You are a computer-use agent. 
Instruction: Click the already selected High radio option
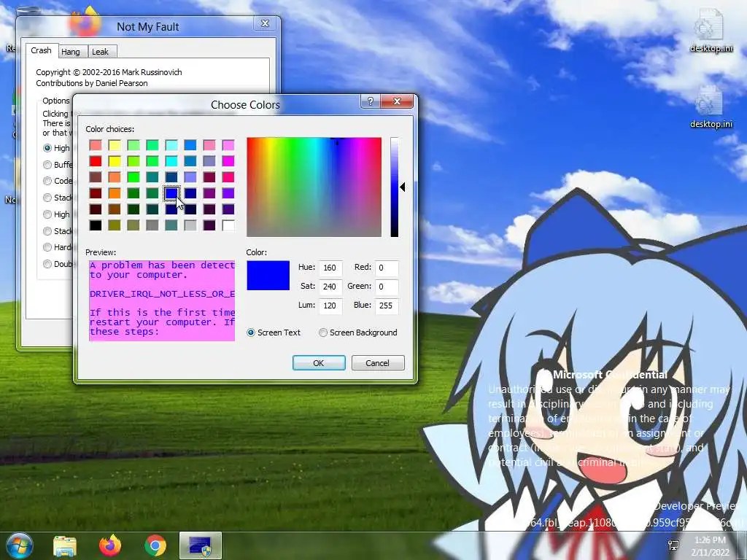pos(47,148)
